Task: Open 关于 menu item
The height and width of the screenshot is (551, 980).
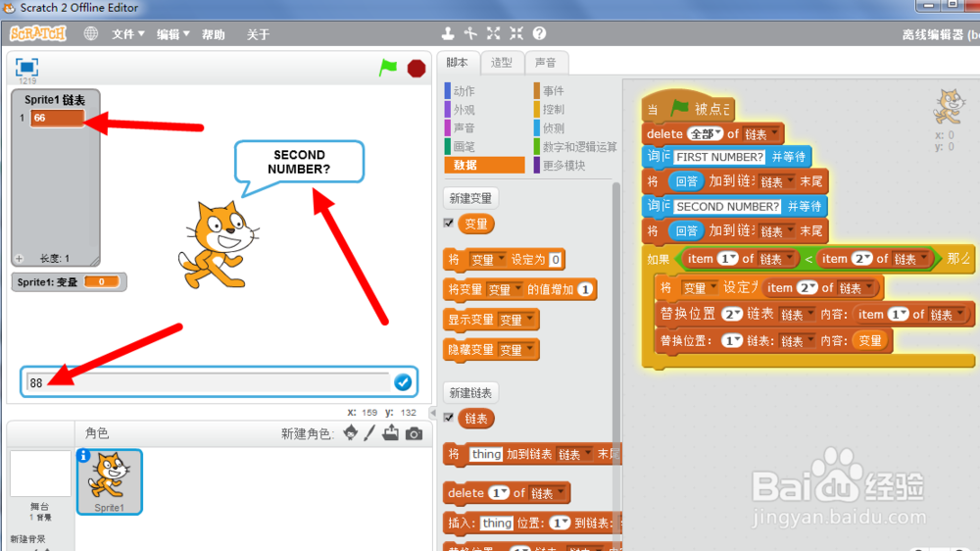Action: 258,34
